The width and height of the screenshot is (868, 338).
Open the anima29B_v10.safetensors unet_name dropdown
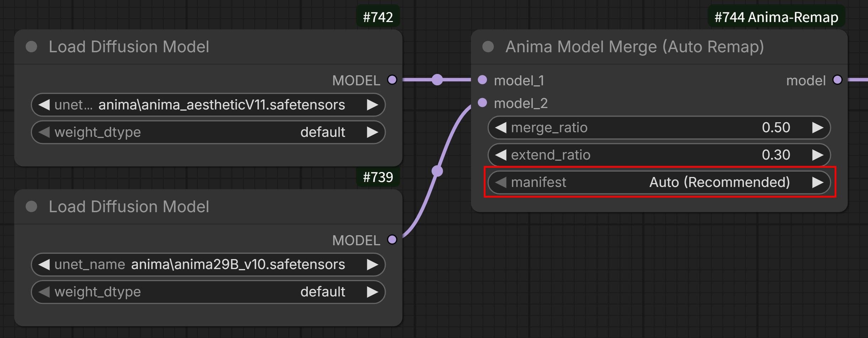tap(208, 264)
